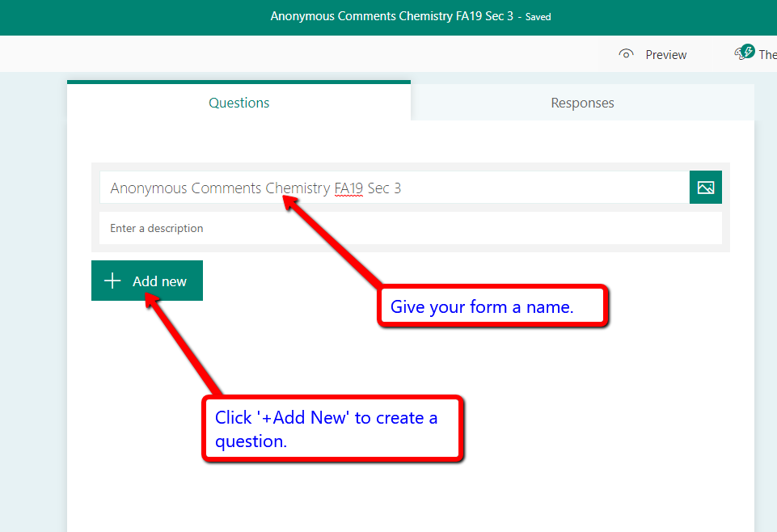Click the partially visible Theme label

[767, 55]
